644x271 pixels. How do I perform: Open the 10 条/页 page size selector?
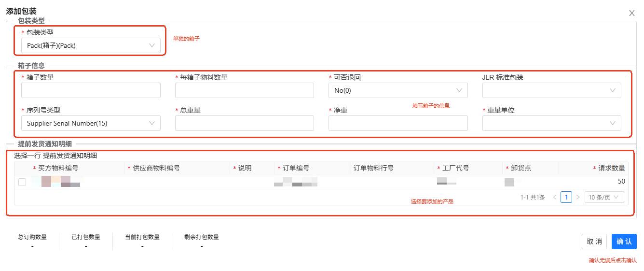click(604, 197)
